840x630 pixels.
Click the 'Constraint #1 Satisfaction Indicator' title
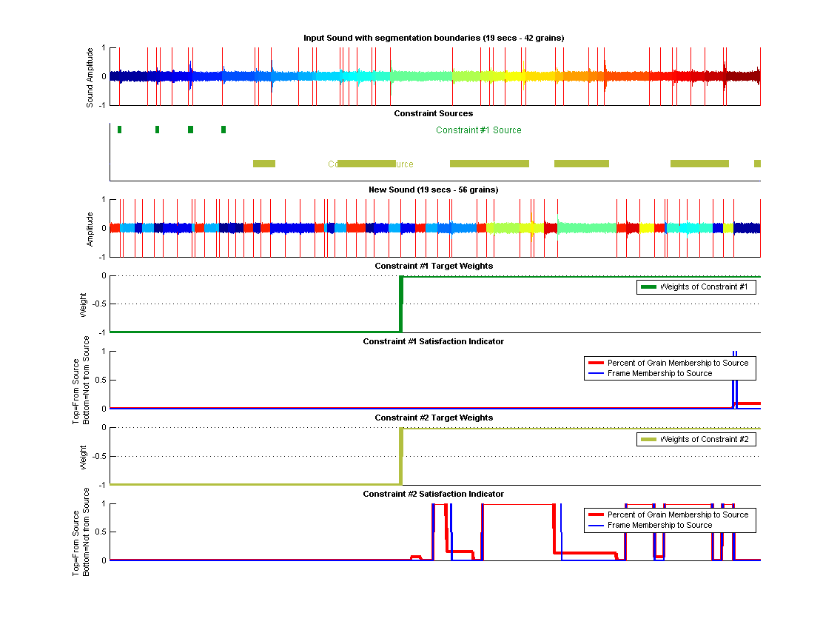(434, 341)
